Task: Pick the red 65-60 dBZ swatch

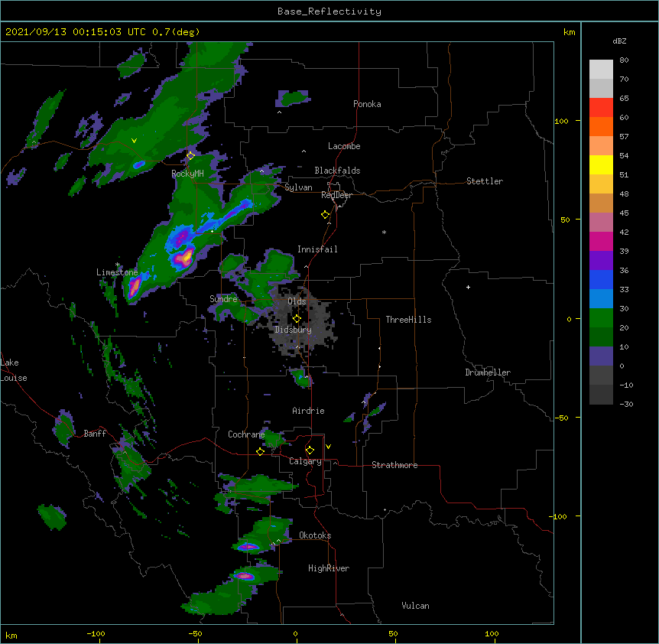Action: pyautogui.click(x=601, y=107)
